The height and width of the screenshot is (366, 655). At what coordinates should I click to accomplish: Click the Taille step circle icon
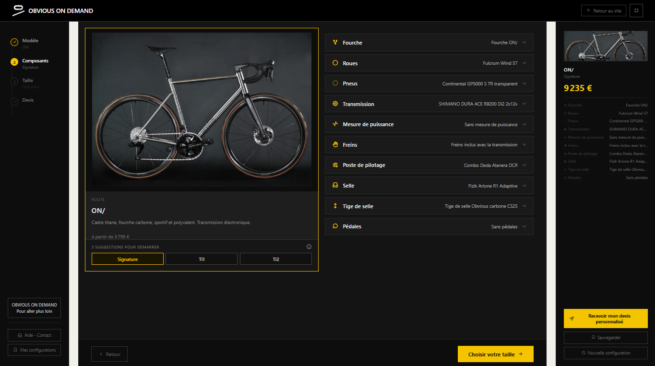(x=14, y=81)
